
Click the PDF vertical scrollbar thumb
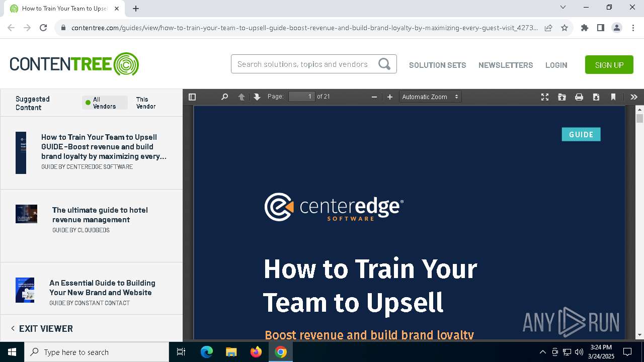click(639, 118)
